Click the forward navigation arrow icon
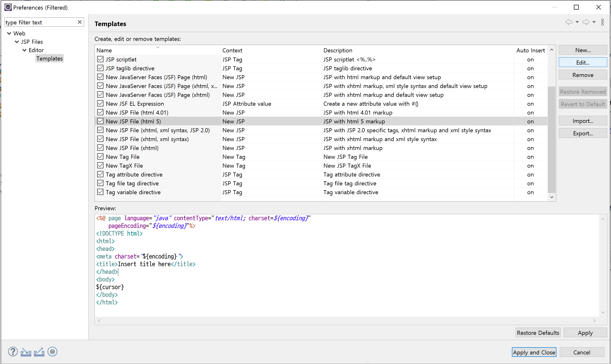The height and width of the screenshot is (364, 611). [x=586, y=22]
